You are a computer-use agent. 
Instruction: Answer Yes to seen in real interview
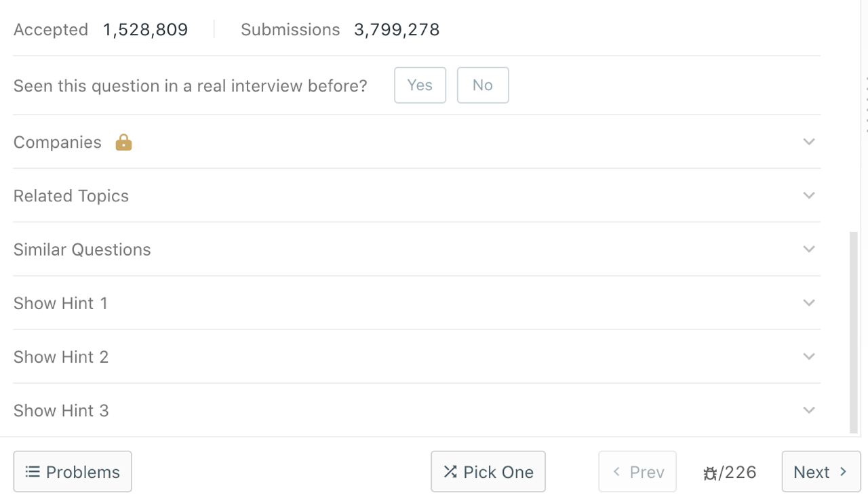pyautogui.click(x=420, y=85)
